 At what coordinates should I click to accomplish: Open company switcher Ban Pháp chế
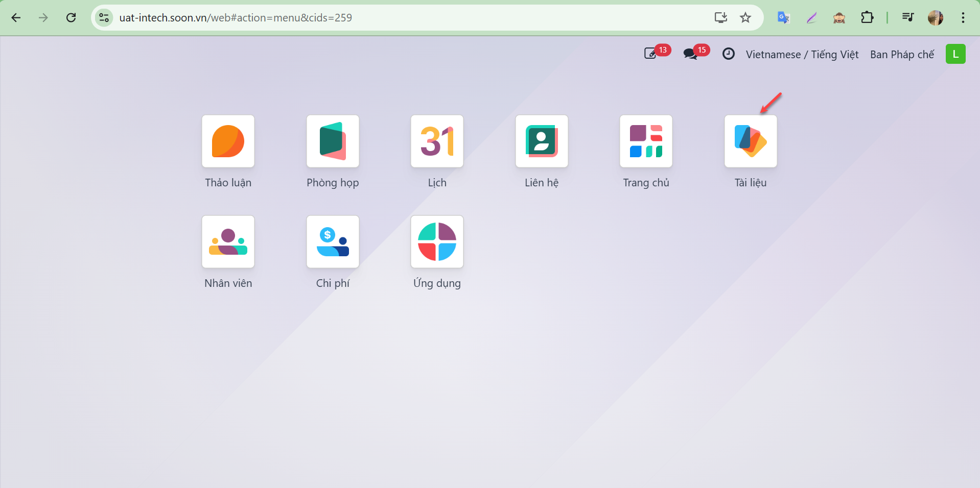point(902,54)
